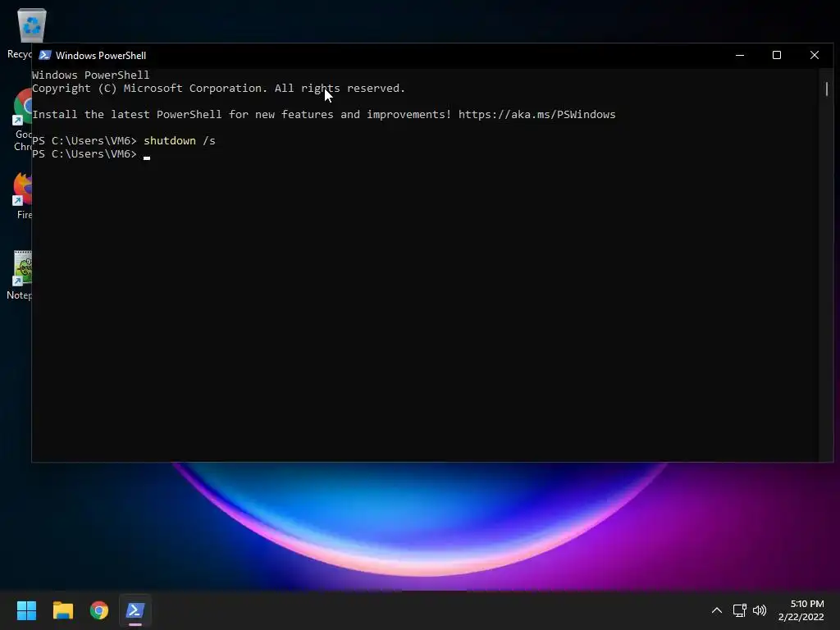Show hidden tray icons chevron
This screenshot has width=840, height=630.
pos(716,610)
